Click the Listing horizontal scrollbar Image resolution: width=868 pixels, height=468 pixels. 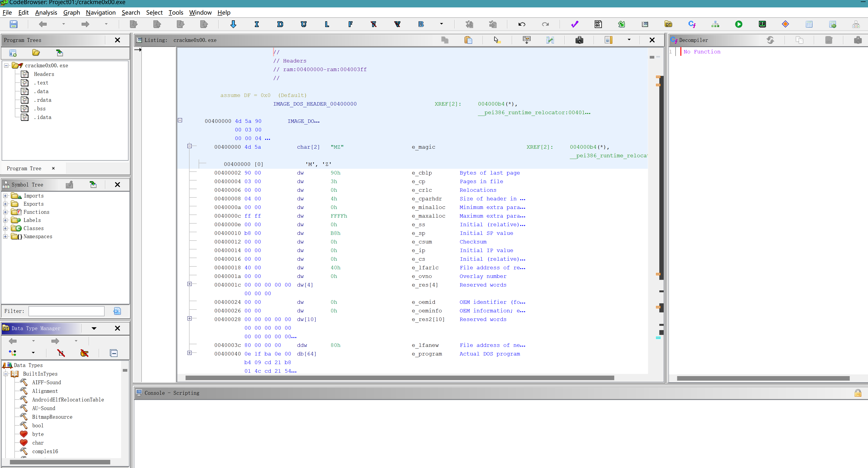pos(400,378)
